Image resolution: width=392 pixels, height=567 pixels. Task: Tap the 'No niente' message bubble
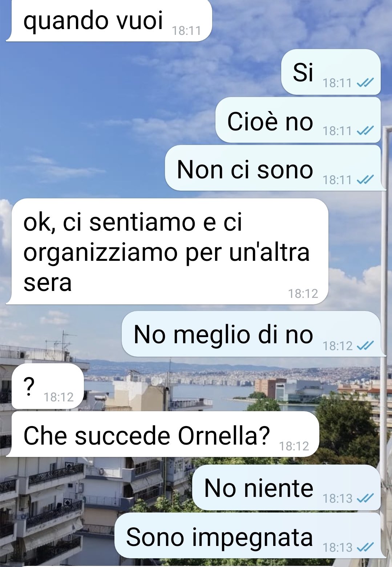pyautogui.click(x=286, y=487)
